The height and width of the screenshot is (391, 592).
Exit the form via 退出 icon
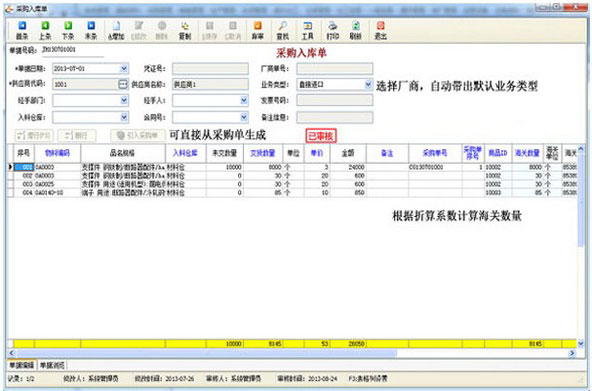point(380,31)
